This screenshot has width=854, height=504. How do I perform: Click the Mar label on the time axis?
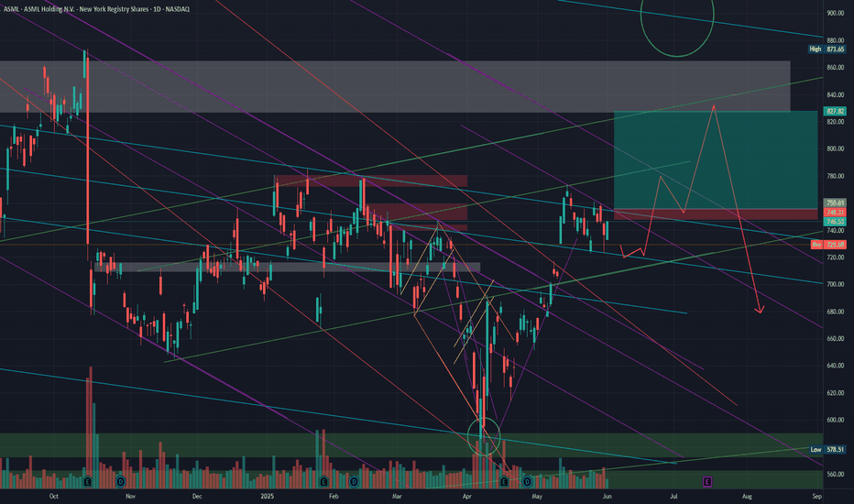(x=397, y=497)
